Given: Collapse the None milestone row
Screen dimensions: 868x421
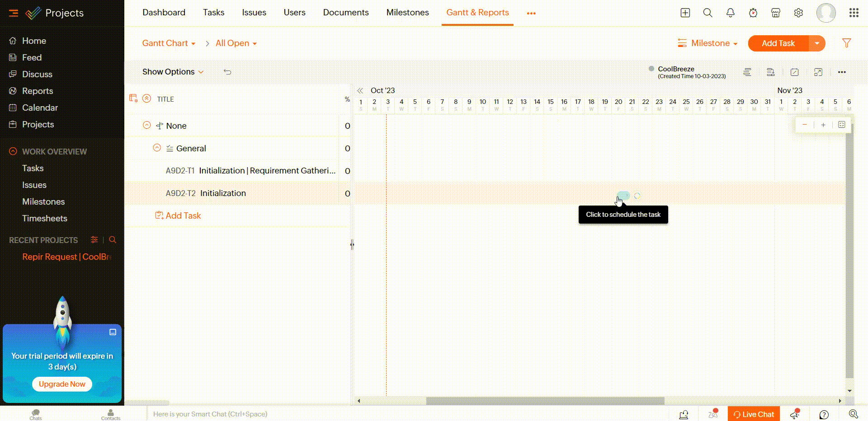Looking at the screenshot, I should [146, 125].
